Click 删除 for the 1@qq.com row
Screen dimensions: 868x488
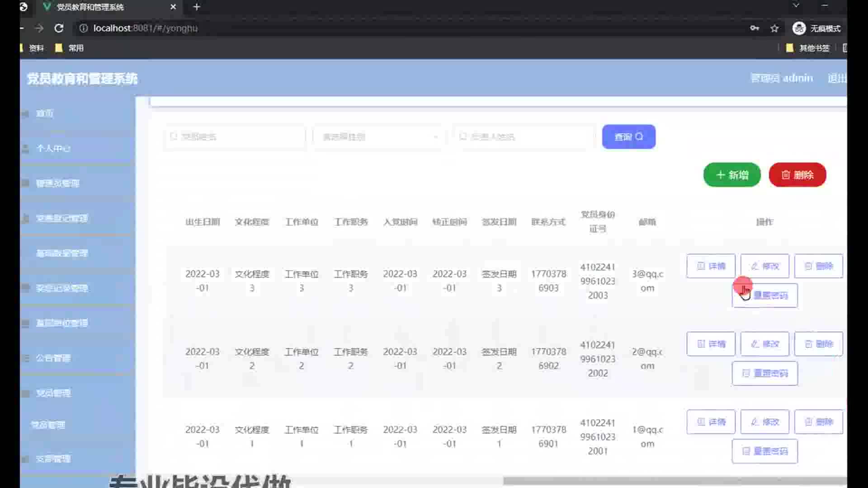click(x=819, y=422)
